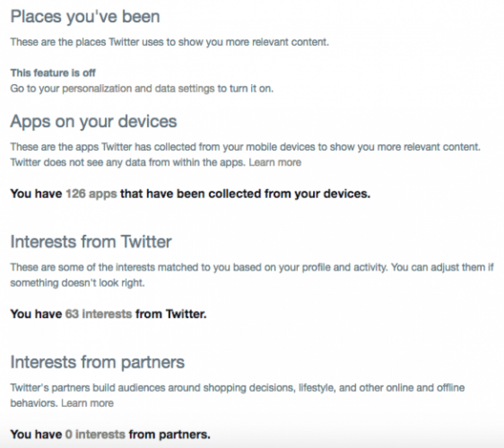The height and width of the screenshot is (448, 504).
Task: Click 'Twitter does not see any data' sentence
Action: [x=128, y=162]
